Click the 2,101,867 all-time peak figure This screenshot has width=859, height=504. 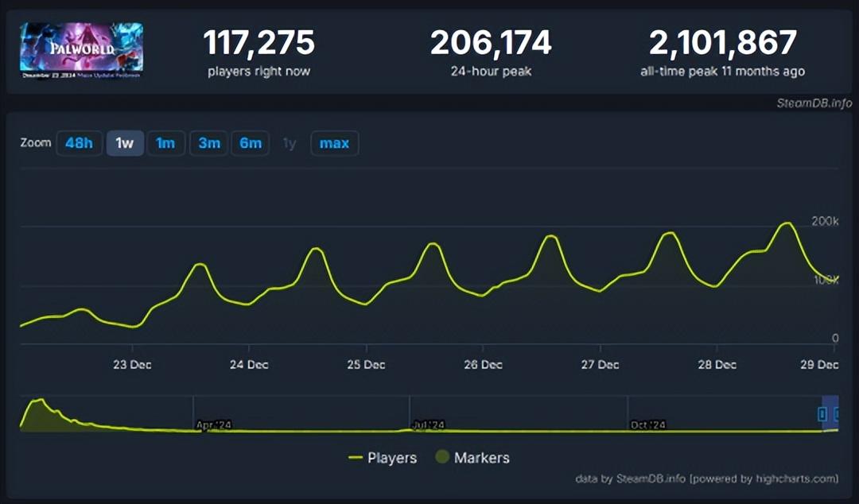pyautogui.click(x=722, y=43)
